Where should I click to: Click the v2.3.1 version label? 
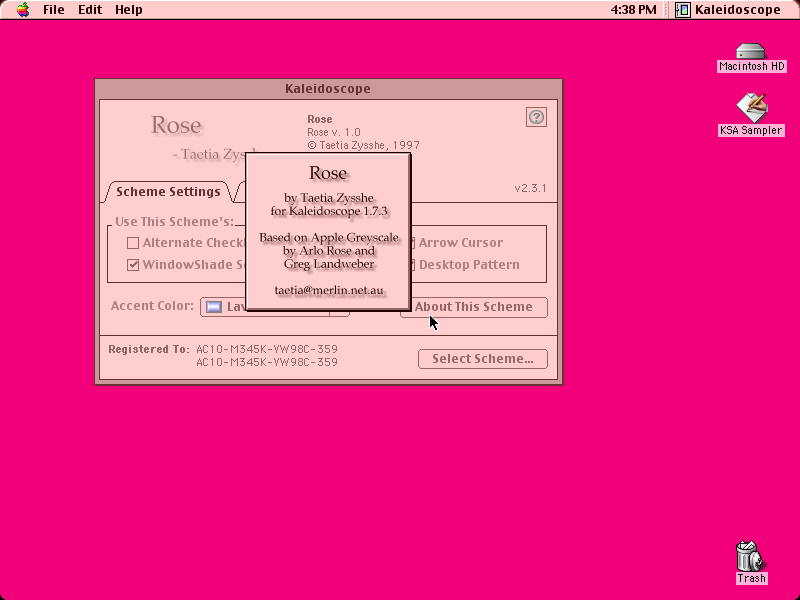coord(530,188)
